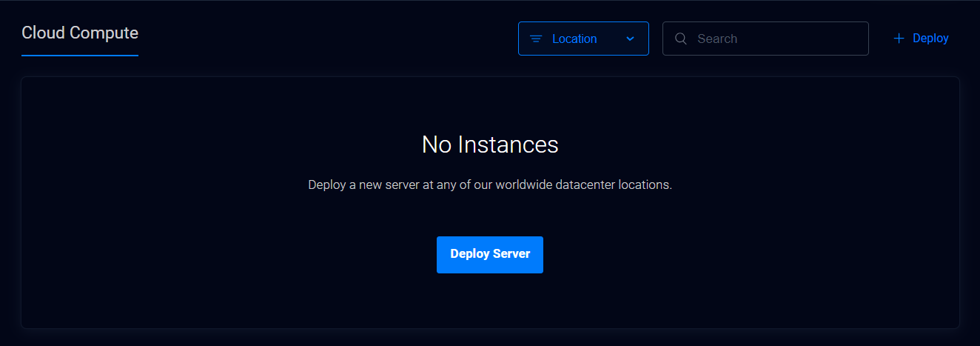Click the blue Deploy Server button
This screenshot has width=980, height=346.
coord(490,255)
